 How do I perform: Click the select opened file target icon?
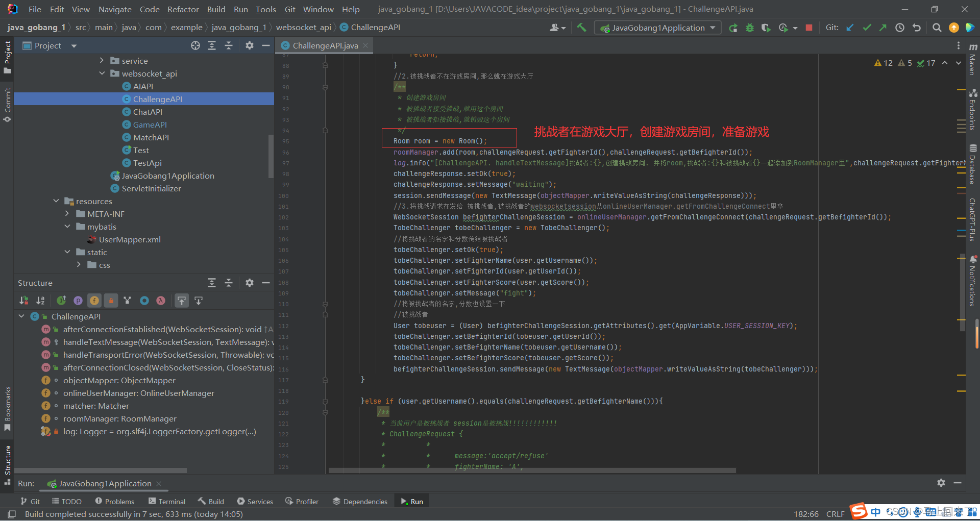(x=195, y=45)
